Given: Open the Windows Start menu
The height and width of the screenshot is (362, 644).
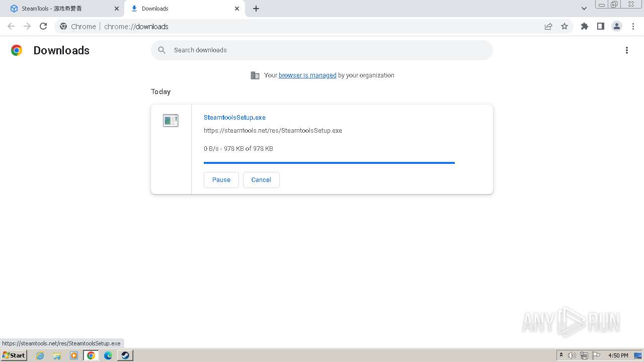Looking at the screenshot, I should tap(14, 355).
